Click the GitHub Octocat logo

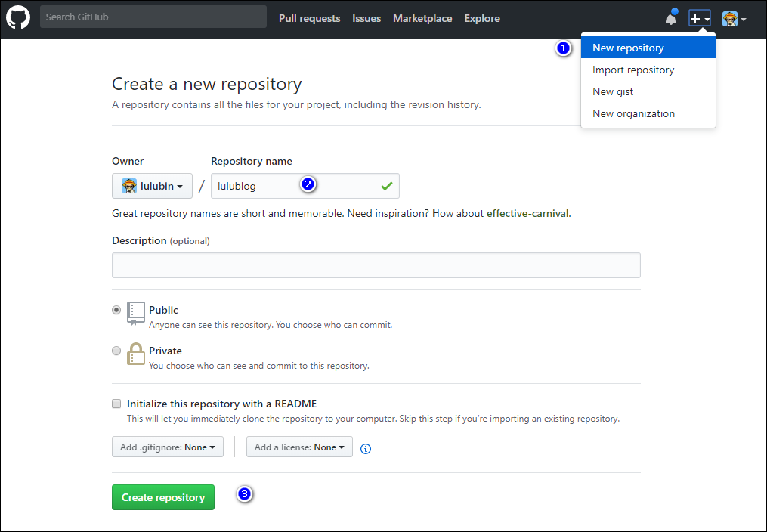(x=18, y=18)
